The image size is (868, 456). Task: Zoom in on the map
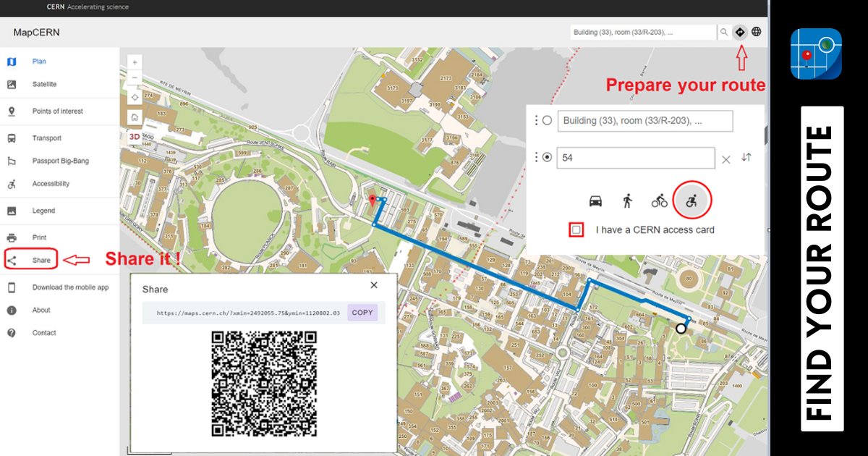tap(135, 62)
